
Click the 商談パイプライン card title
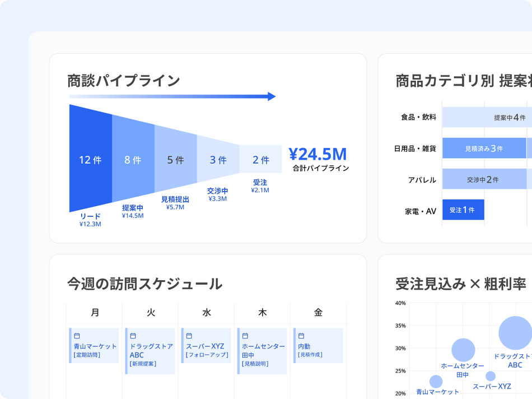pos(124,81)
